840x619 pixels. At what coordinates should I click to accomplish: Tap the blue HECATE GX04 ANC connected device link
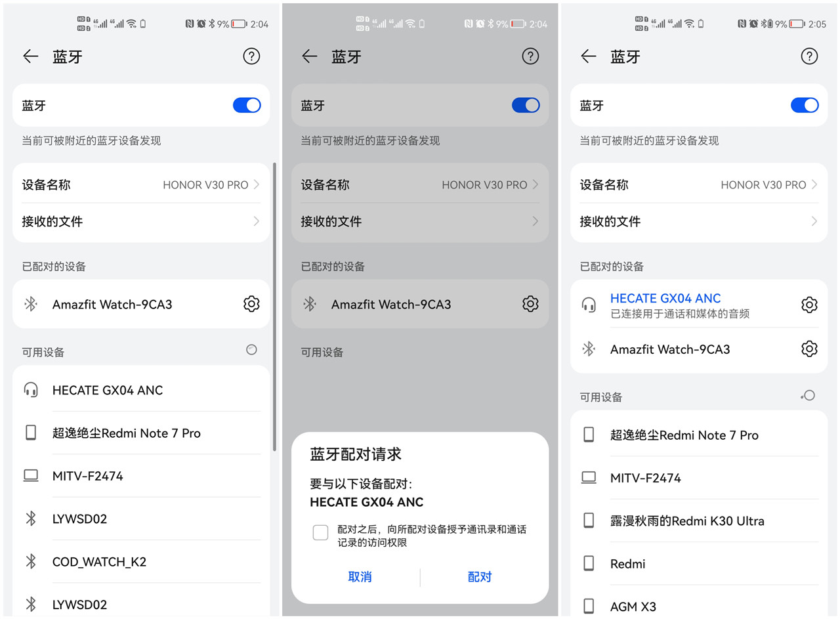(x=667, y=298)
